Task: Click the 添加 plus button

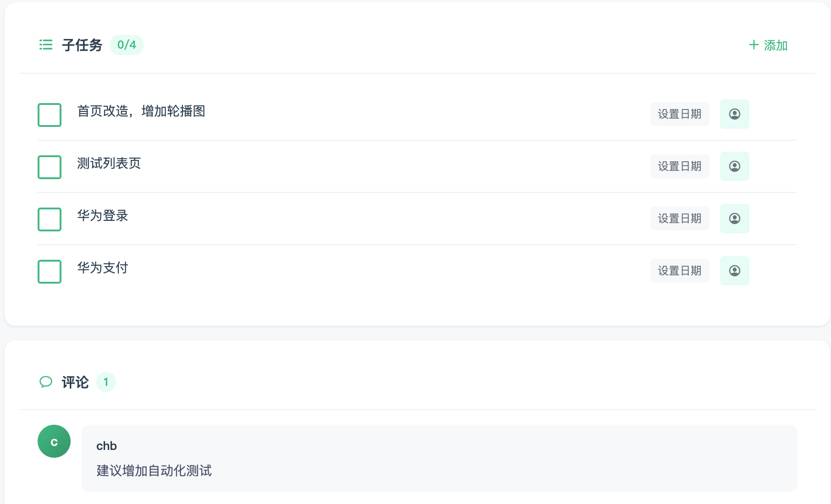Action: [768, 45]
